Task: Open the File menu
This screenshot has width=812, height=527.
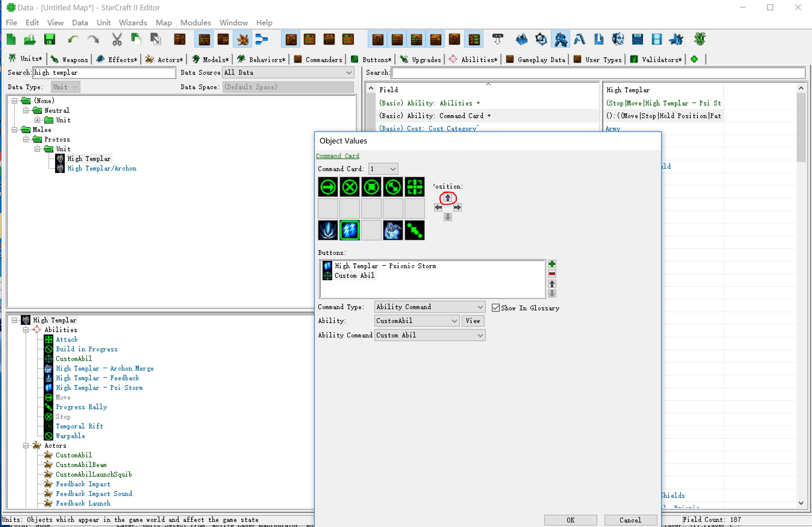Action: (11, 23)
